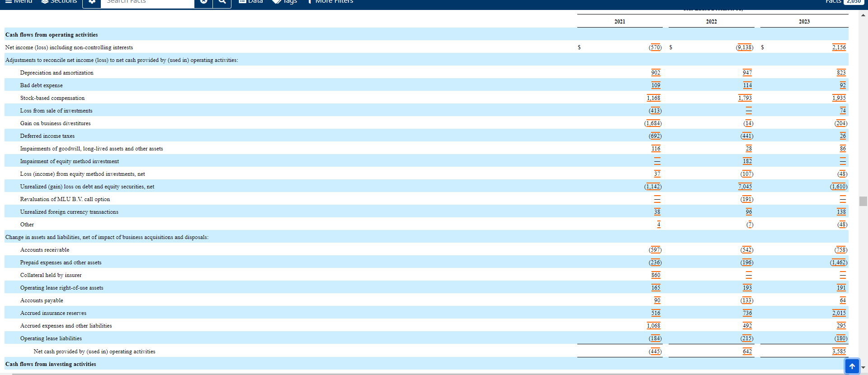Select 2022 depreciation and amortization 947

(747, 73)
